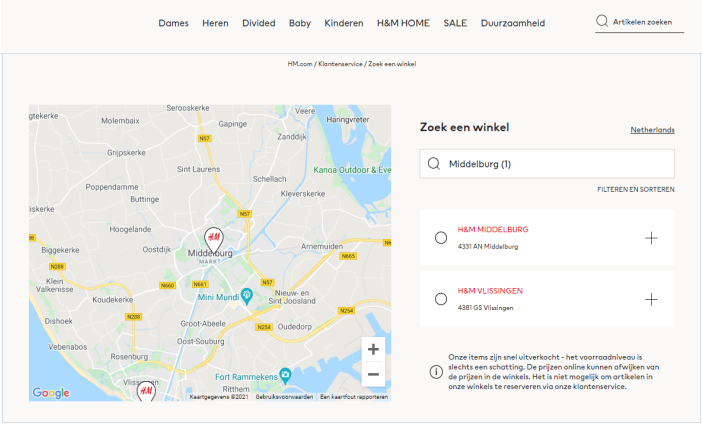
Task: Open the Baby menu
Action: [x=300, y=23]
